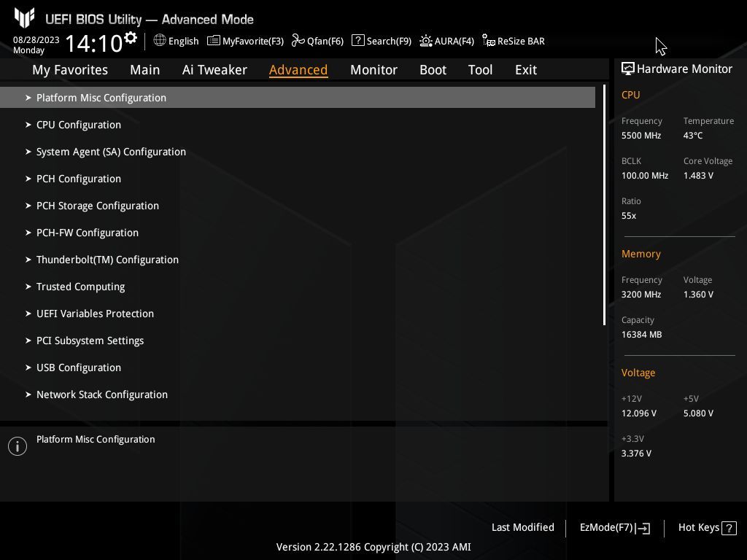Click Core Voltage value 1.483 V
747x560 pixels.
[698, 176]
